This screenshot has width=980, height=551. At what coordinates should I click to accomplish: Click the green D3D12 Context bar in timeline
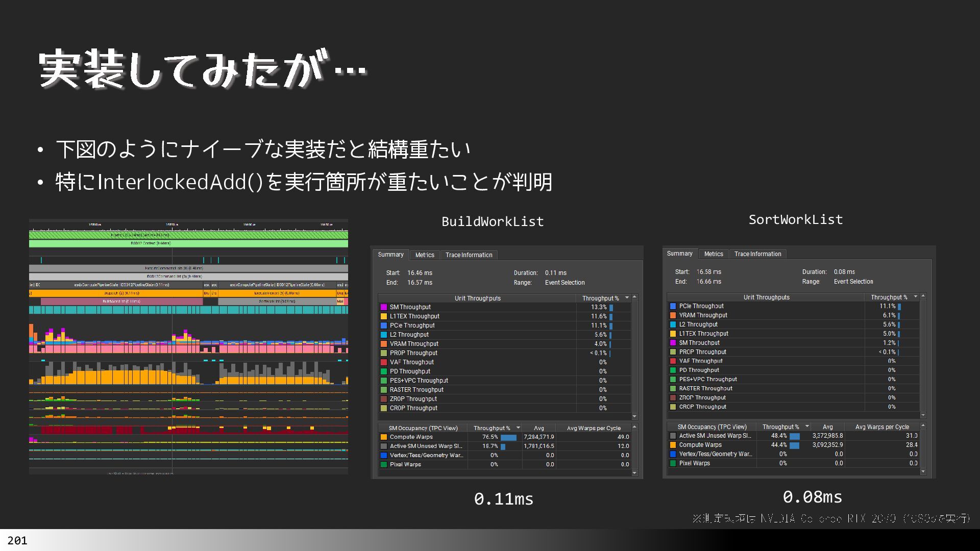(x=188, y=244)
